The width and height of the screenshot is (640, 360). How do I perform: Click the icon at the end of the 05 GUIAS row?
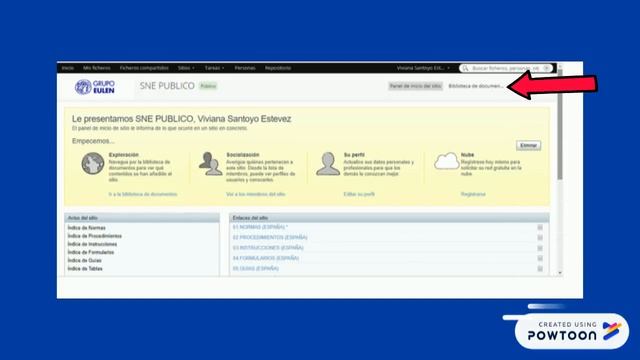540,269
